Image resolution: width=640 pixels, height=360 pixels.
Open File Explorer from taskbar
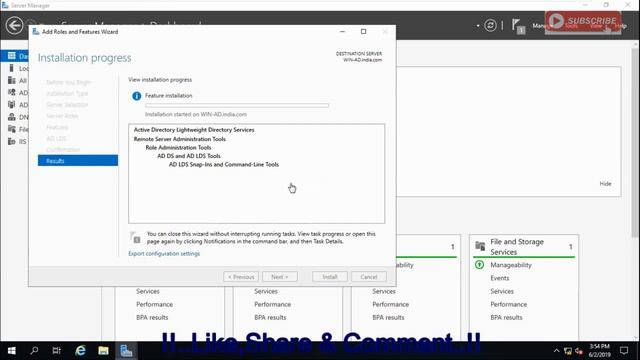[103, 351]
